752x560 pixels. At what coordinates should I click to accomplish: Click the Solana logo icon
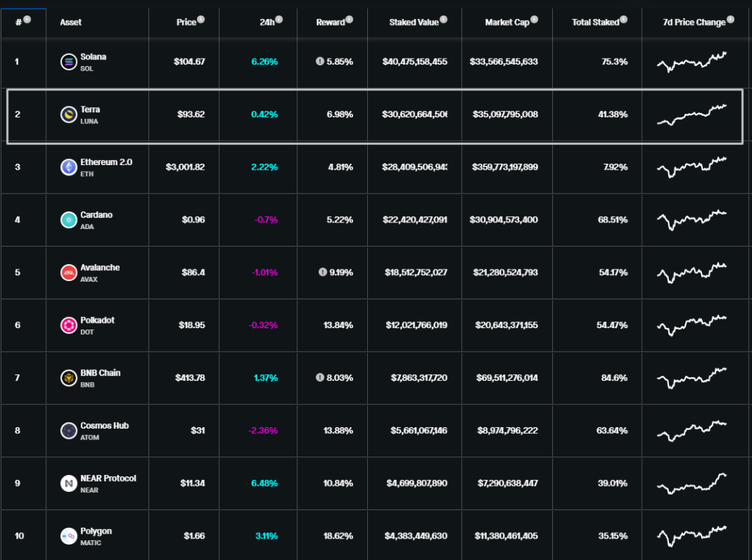click(68, 62)
